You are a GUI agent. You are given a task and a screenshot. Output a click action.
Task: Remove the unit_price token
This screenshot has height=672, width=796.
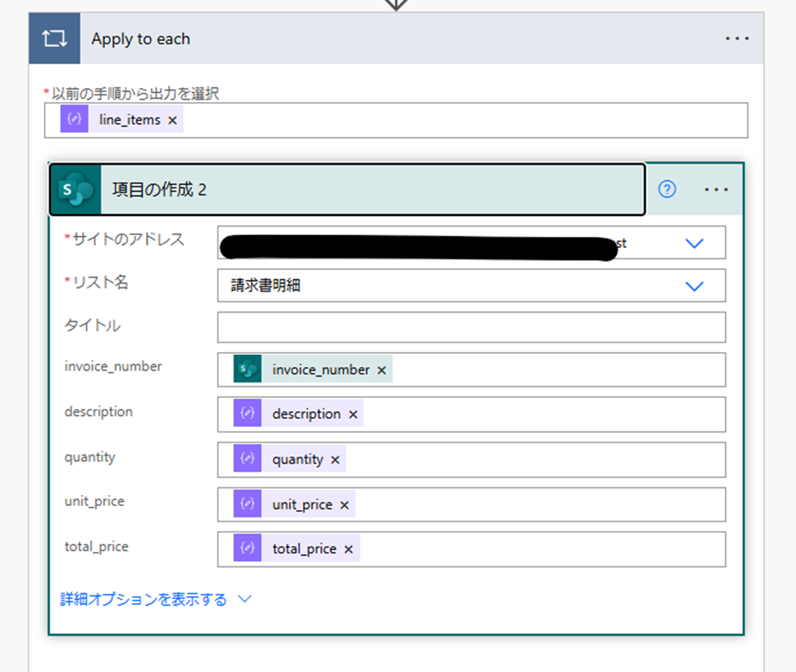(x=344, y=505)
